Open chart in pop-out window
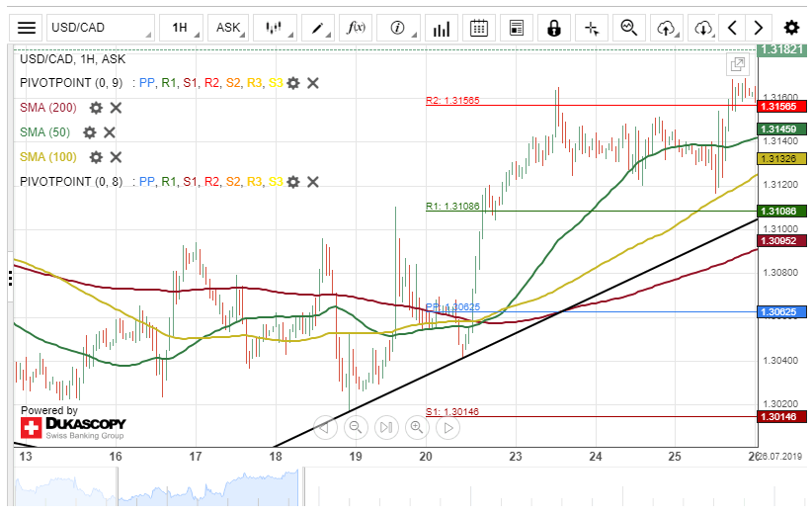Image resolution: width=812 pixels, height=515 pixels. pyautogui.click(x=737, y=65)
